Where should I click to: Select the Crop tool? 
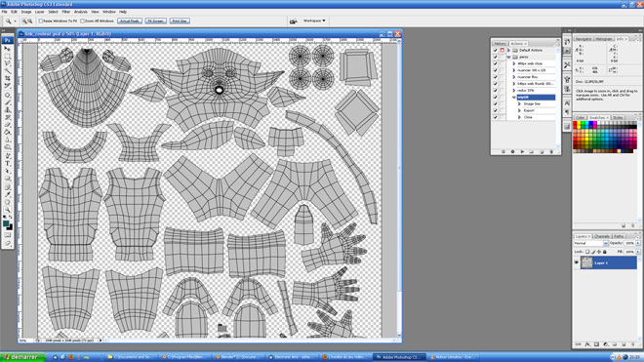pos(8,78)
